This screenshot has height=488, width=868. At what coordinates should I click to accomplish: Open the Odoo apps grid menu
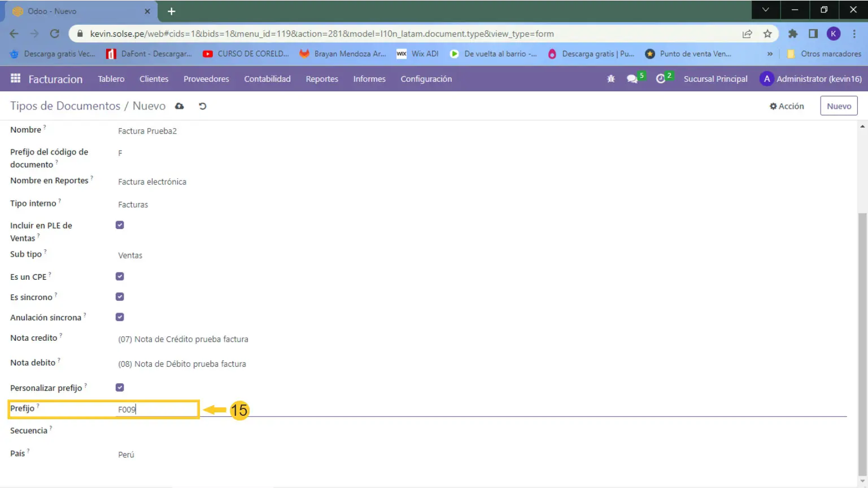coord(15,78)
